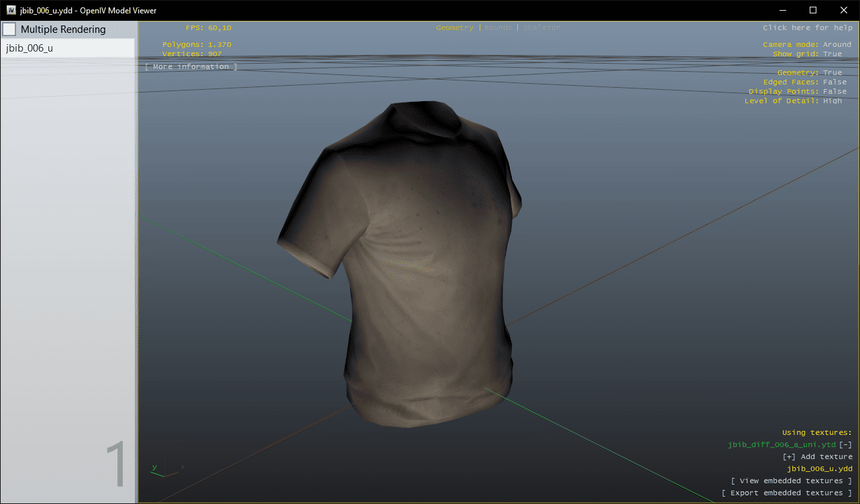Viewport: 860px width, 504px height.
Task: Remove texture with the [-] button
Action: (846, 444)
